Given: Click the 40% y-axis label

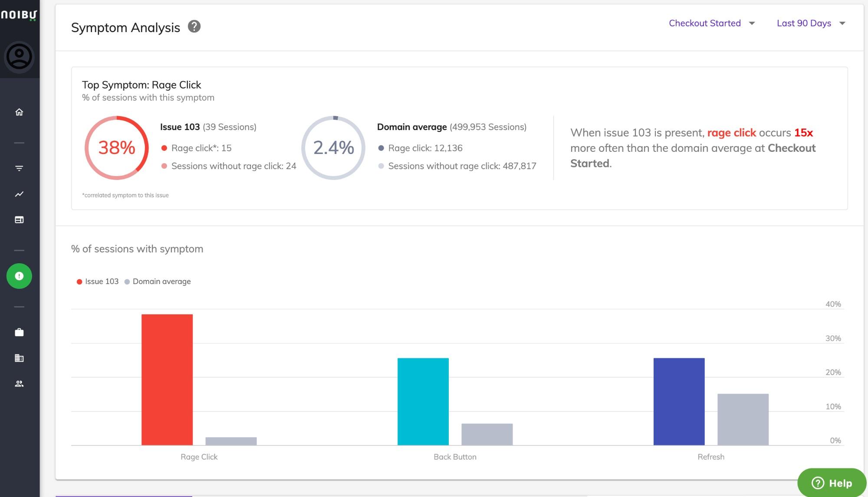Looking at the screenshot, I should pos(833,304).
